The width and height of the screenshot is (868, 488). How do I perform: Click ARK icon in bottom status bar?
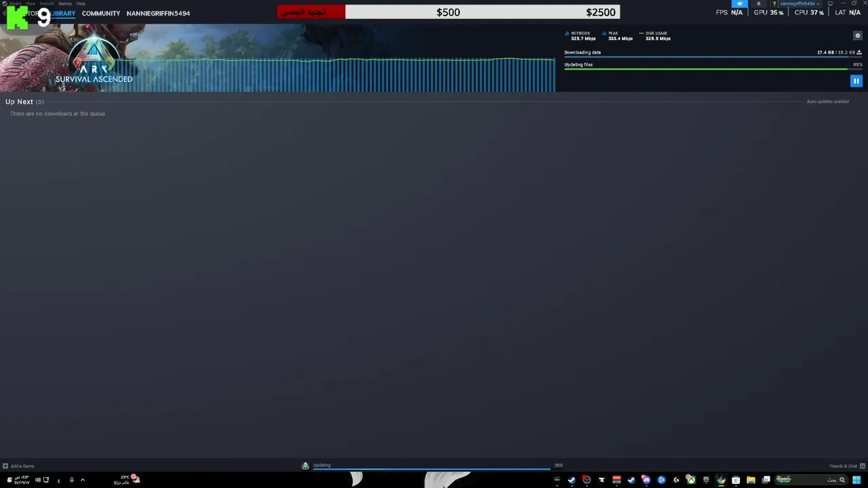(x=305, y=466)
